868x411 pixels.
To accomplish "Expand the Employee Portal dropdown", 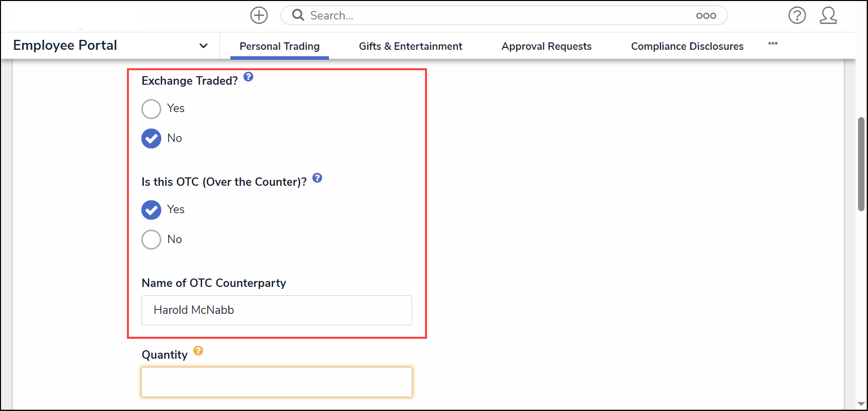I will tap(203, 45).
